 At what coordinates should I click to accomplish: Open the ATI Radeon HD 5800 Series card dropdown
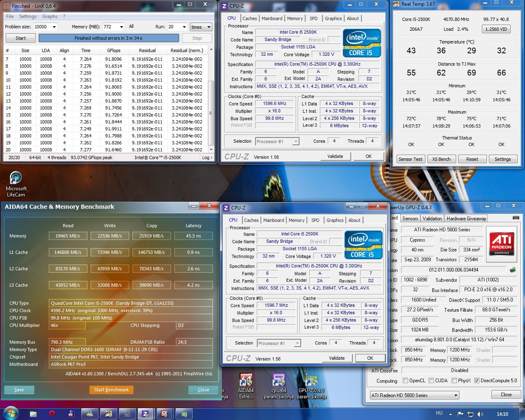point(414,395)
